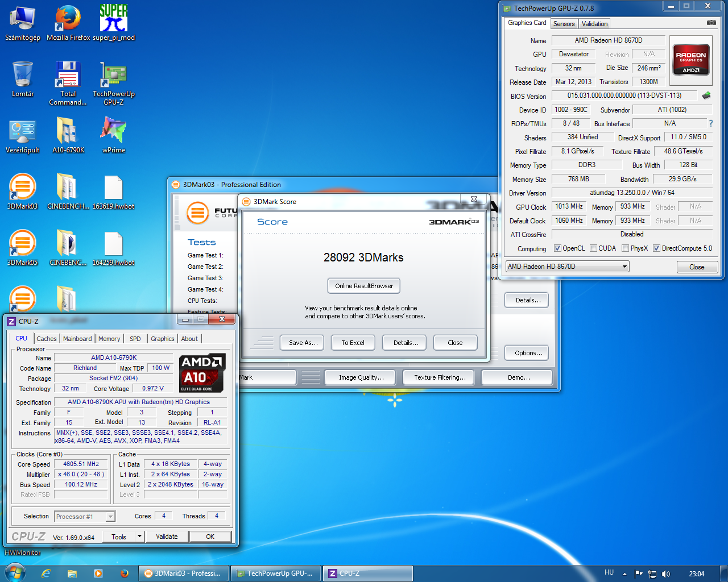Open the AMD Radeon HD 8670D dropdown
The width and height of the screenshot is (728, 582).
(x=567, y=266)
